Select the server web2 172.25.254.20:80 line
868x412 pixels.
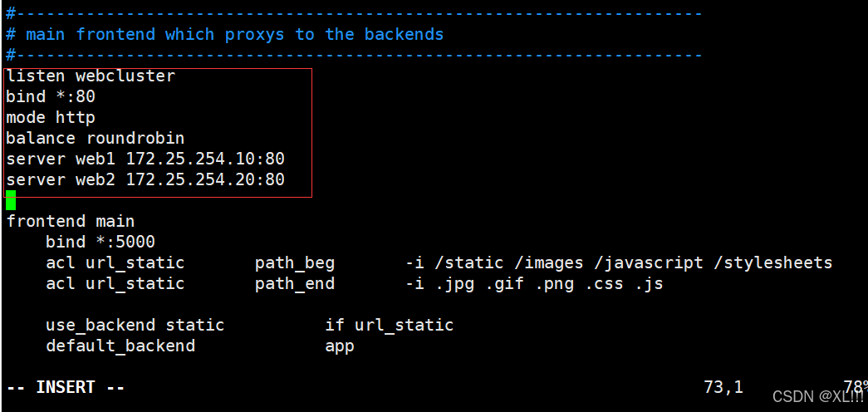tap(145, 179)
